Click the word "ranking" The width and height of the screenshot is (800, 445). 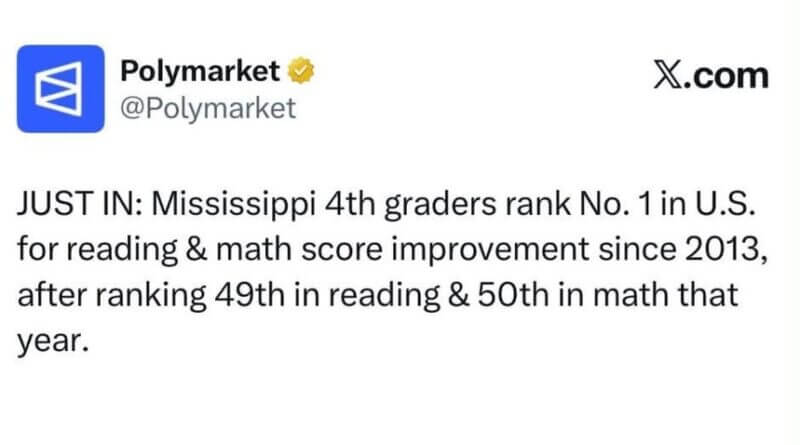pos(151,296)
